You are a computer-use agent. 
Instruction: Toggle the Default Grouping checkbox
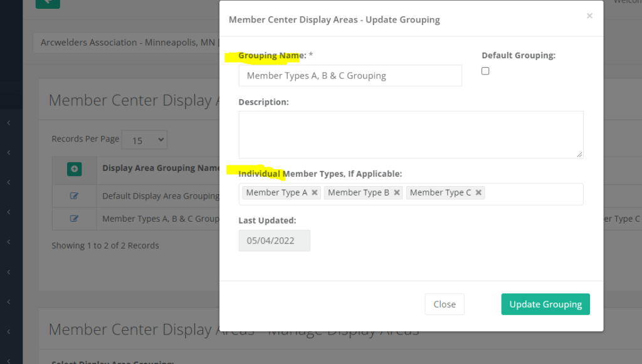click(x=485, y=71)
